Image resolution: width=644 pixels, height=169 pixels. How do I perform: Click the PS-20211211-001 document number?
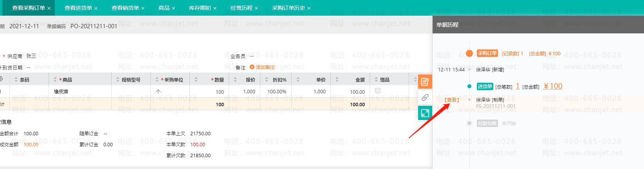coord(496,106)
